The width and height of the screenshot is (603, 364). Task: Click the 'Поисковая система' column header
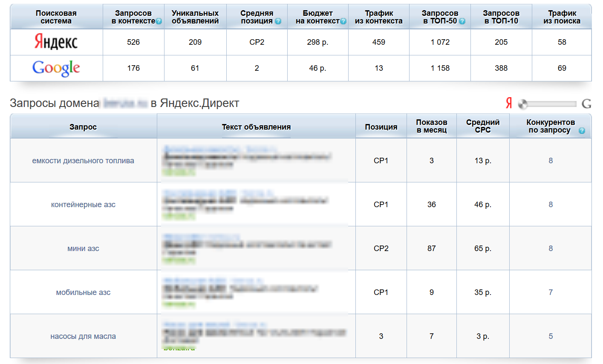click(56, 17)
